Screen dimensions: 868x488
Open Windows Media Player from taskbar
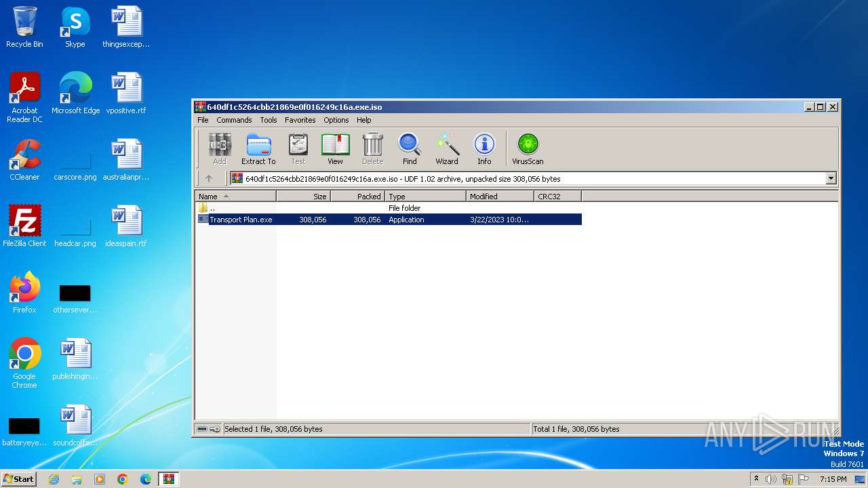[100, 479]
